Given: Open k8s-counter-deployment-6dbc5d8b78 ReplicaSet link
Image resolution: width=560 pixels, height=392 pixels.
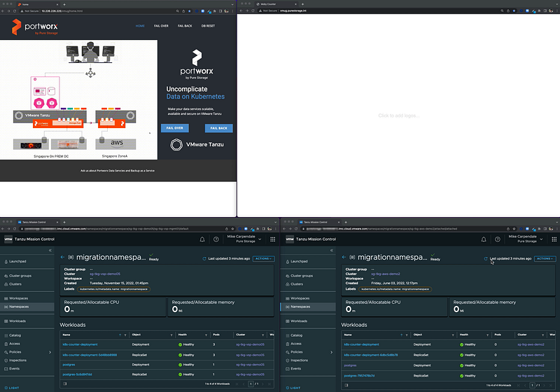Looking at the screenshot, I should (371, 355).
